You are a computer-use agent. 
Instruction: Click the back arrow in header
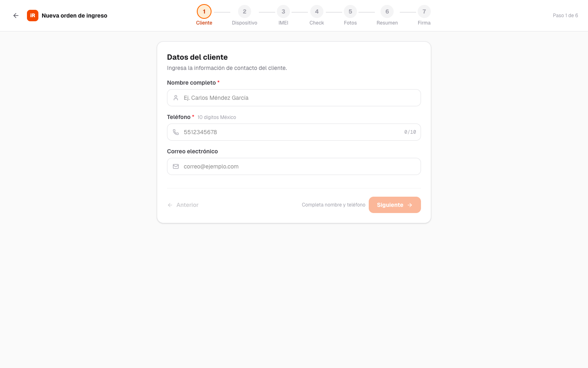pyautogui.click(x=16, y=16)
